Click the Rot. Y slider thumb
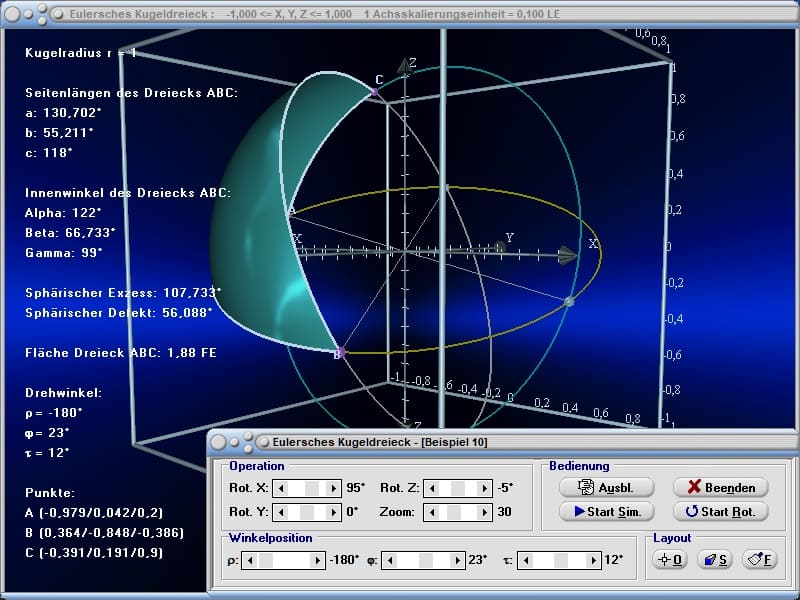 click(307, 512)
